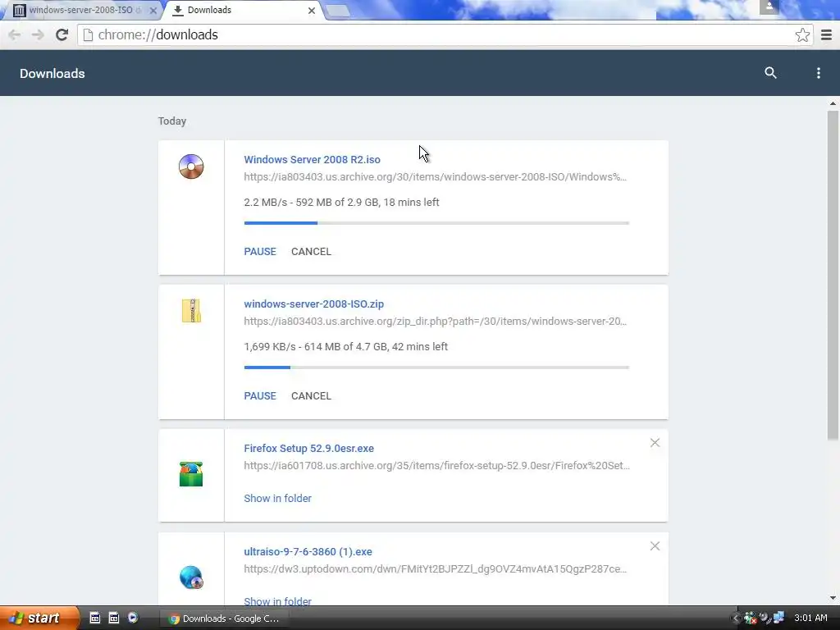Click the Firefox Setup installer icon
This screenshot has width=840, height=630.
pos(191,474)
